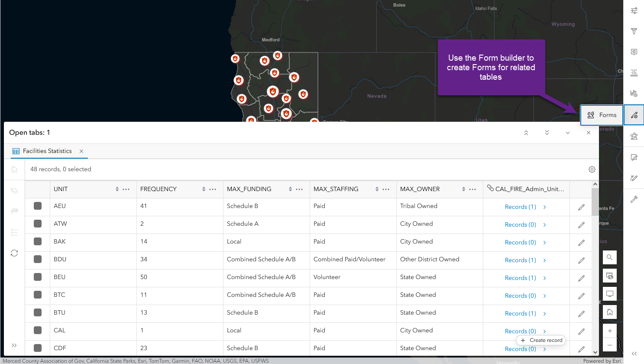Click the map search magnifier icon

pyautogui.click(x=609, y=257)
